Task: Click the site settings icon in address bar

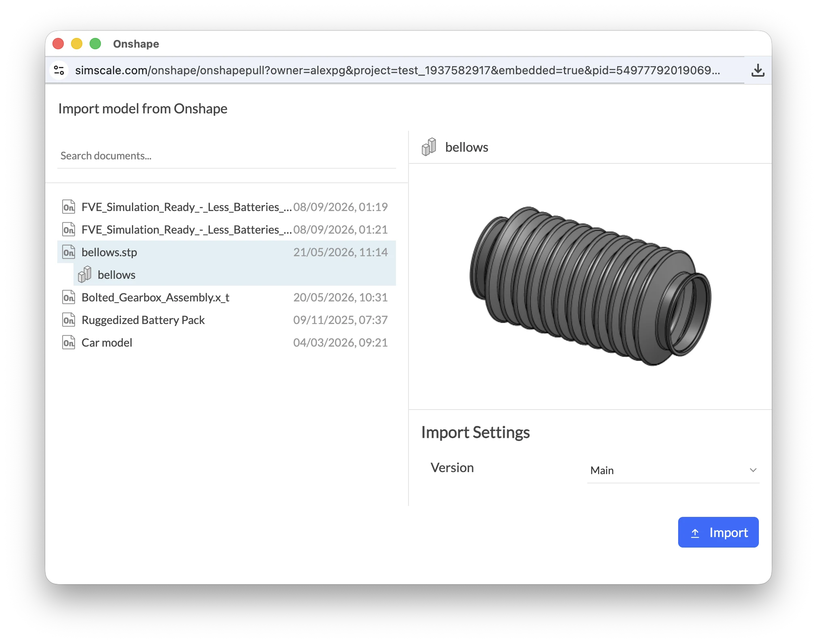Action: 59,70
